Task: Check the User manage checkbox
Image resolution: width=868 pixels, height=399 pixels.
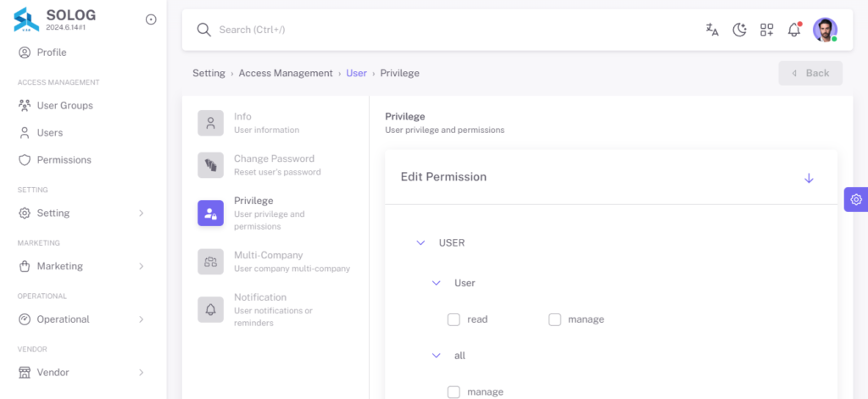Action: tap(554, 320)
